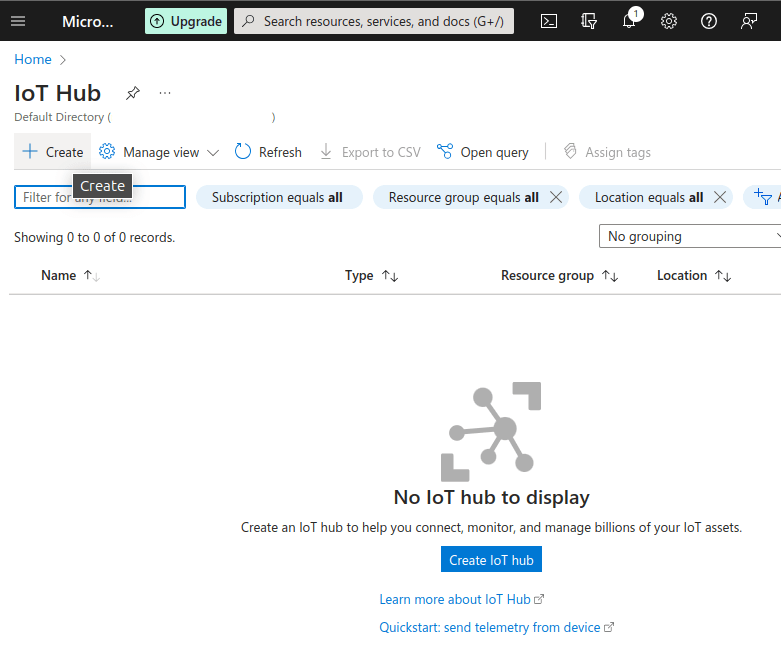This screenshot has width=781, height=655.
Task: Open the Resource group equals all filter
Action: pyautogui.click(x=463, y=197)
